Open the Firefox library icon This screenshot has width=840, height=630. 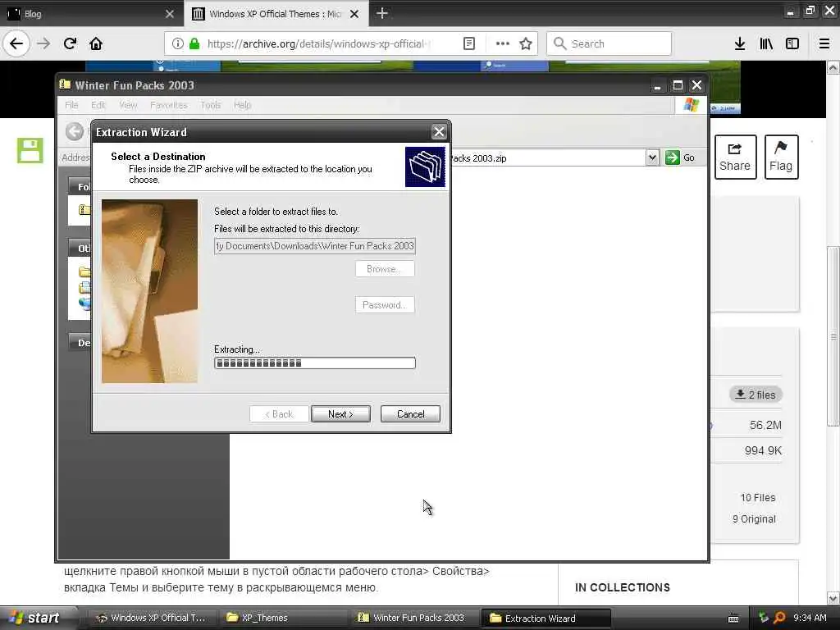766,43
